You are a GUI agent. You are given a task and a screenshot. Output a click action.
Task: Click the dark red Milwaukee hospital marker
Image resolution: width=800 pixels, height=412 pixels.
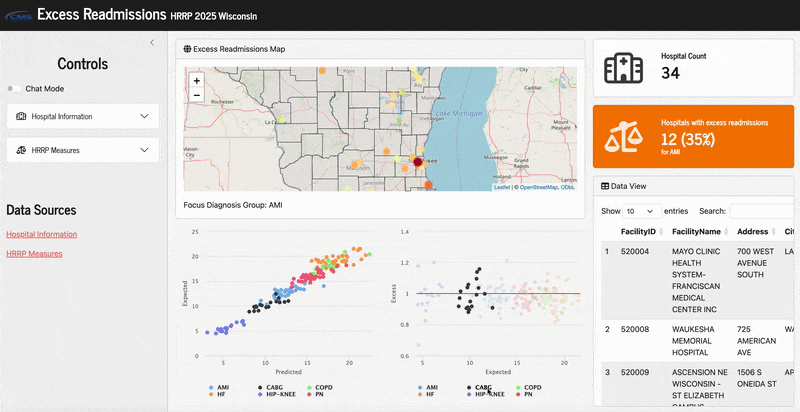(418, 162)
